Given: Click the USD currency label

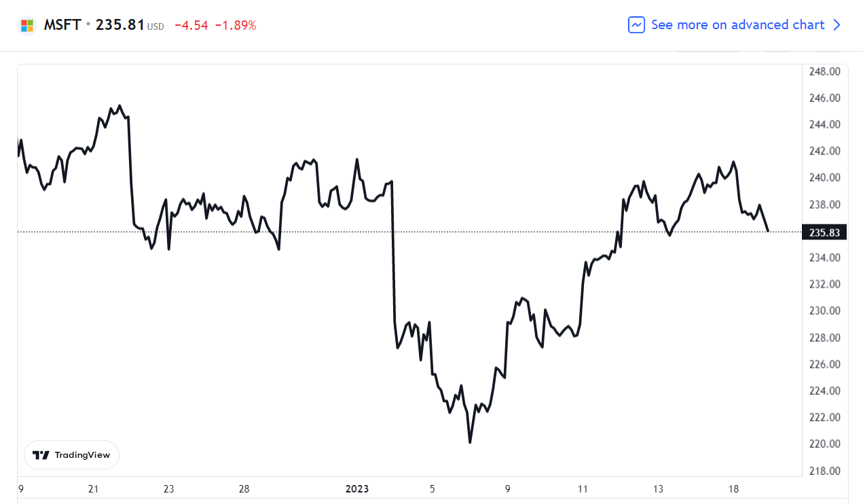Looking at the screenshot, I should (155, 27).
